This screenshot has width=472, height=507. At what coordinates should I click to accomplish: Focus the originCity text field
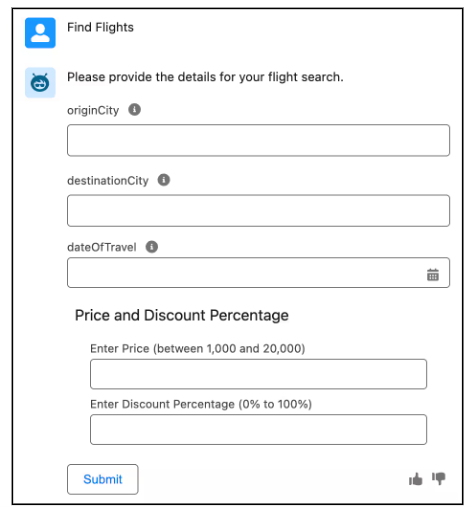click(x=258, y=140)
